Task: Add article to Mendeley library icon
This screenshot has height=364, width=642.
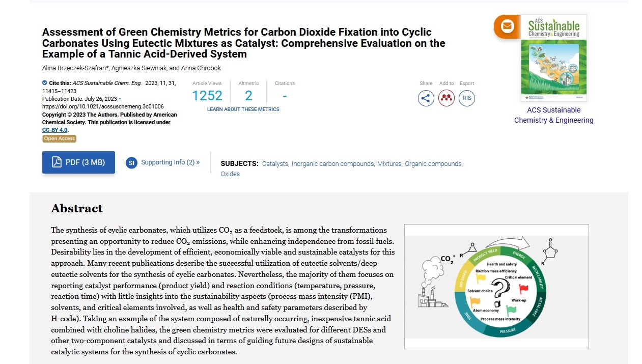Action: pos(446,98)
